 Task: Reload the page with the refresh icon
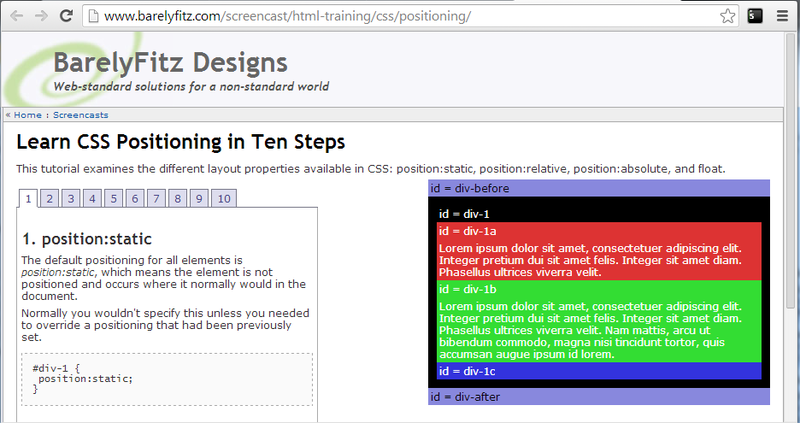(x=66, y=16)
